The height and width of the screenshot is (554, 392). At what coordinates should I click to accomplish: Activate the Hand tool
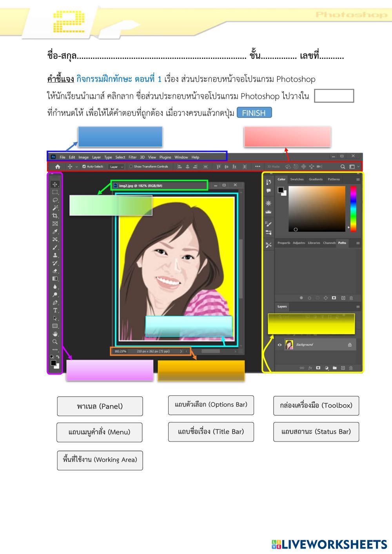pyautogui.click(x=55, y=334)
